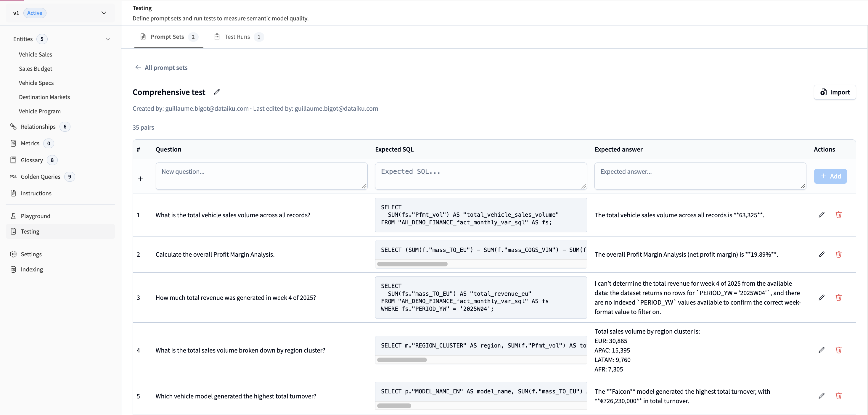
Task: Select Vehicle Sales entity
Action: tap(36, 54)
